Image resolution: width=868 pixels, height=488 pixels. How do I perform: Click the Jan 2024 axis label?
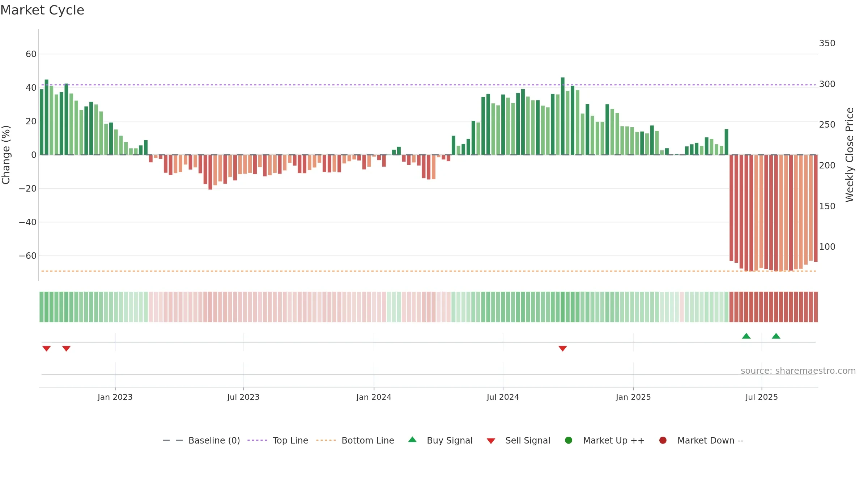[374, 397]
